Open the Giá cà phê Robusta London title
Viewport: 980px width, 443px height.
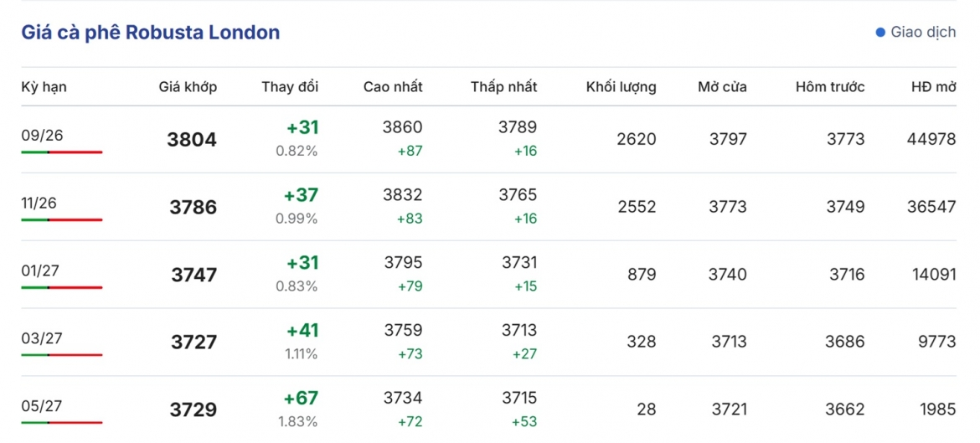(x=151, y=33)
